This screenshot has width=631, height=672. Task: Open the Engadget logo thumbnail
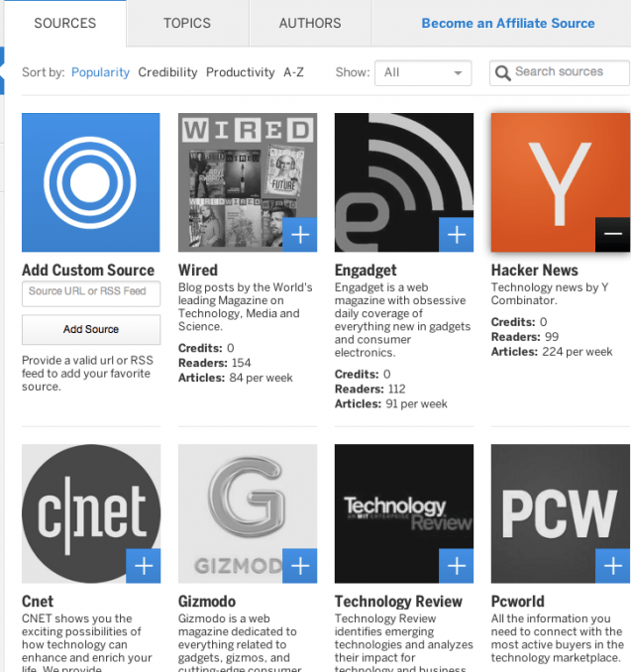pyautogui.click(x=404, y=182)
